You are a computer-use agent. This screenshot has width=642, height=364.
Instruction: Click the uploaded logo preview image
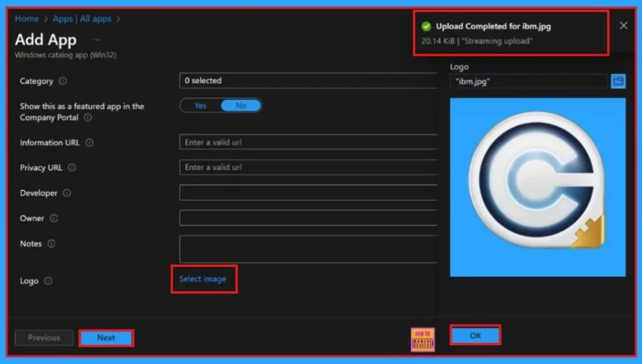(537, 187)
